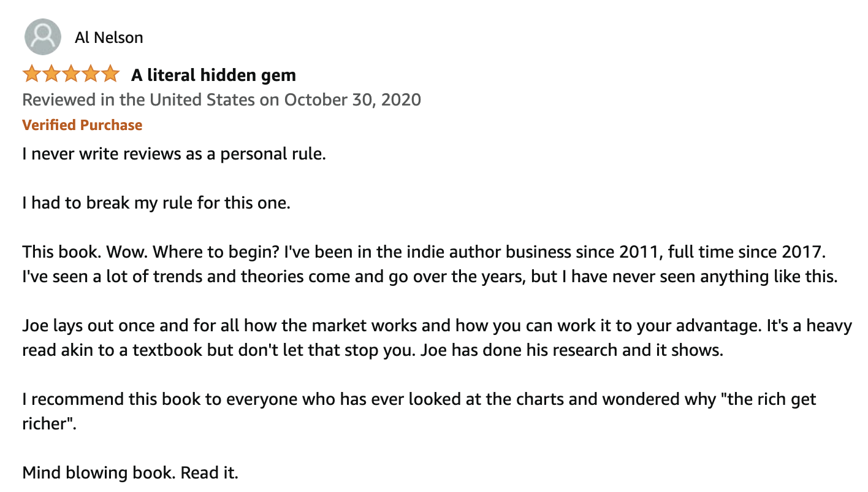Screen dimensions: 868x492
Task: Select the third rating star
Action: (71, 75)
